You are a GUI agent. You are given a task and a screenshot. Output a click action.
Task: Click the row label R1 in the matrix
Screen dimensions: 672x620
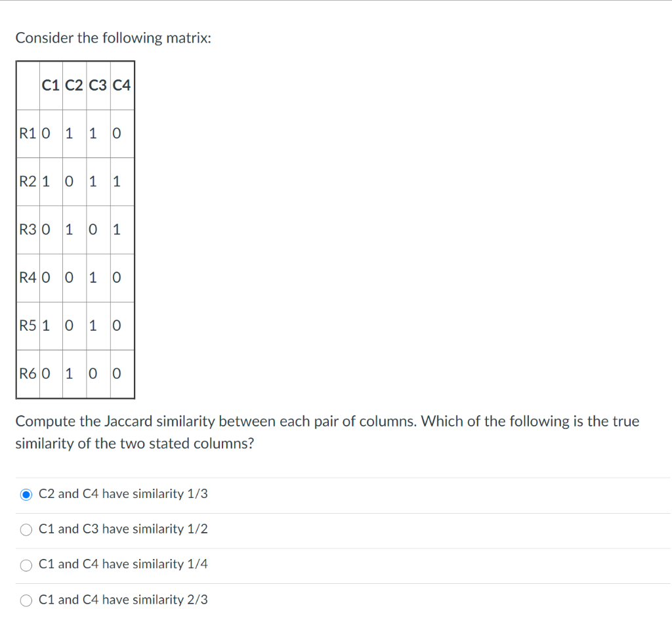[x=26, y=133]
